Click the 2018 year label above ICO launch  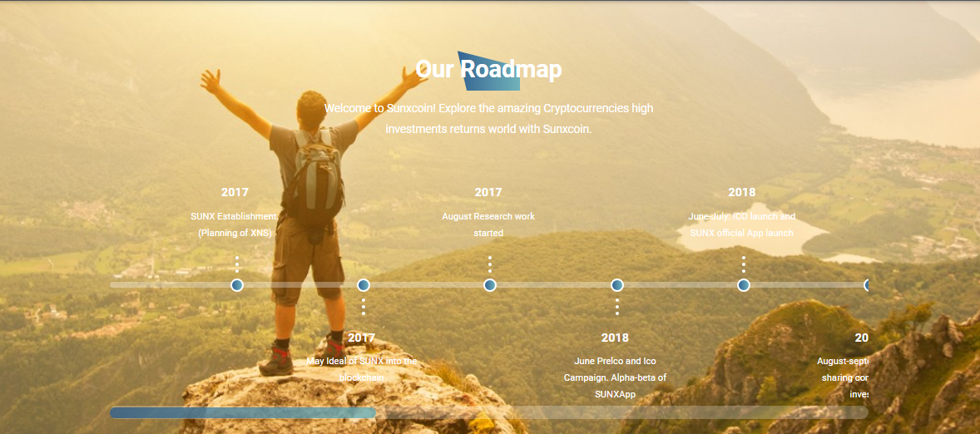(742, 192)
